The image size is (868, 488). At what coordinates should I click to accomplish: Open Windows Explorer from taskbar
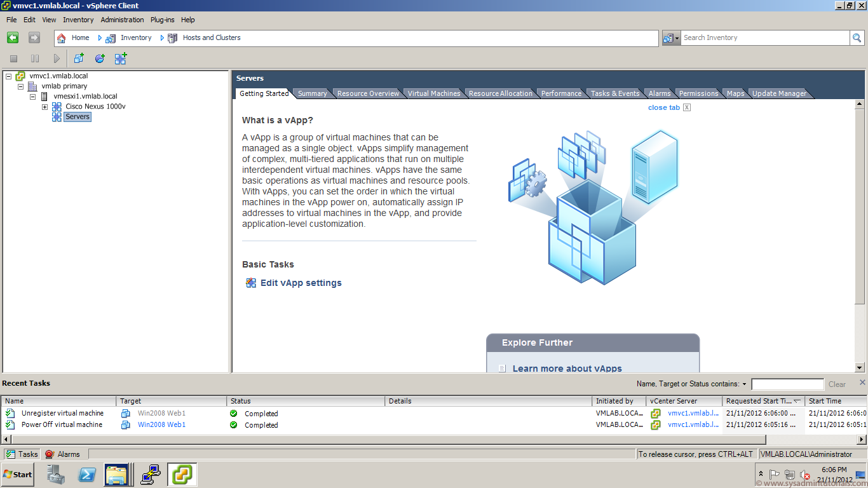[x=116, y=475]
